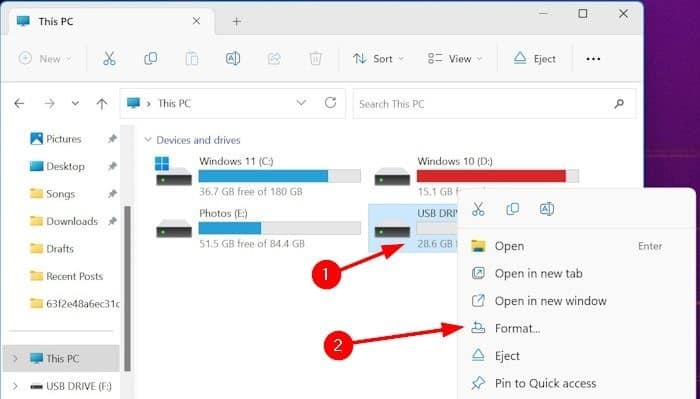Choose Pin to Quick access

point(576,383)
